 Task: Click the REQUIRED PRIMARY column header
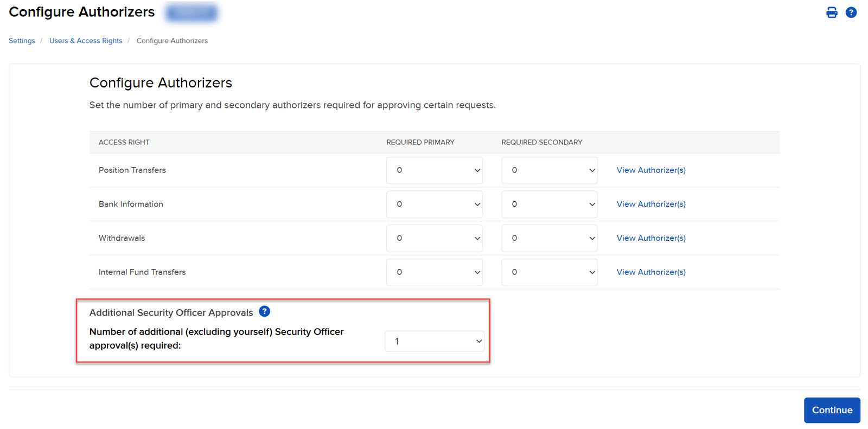click(x=420, y=142)
